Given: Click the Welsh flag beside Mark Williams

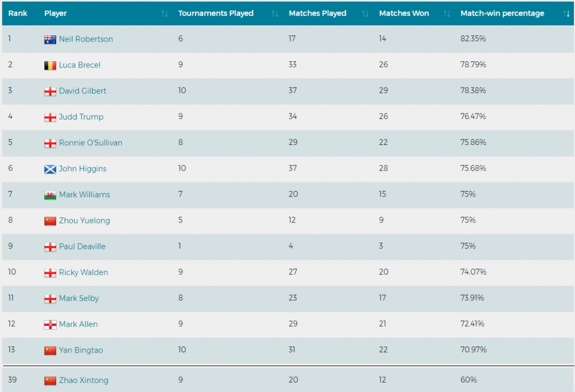Looking at the screenshot, I should pos(50,195).
